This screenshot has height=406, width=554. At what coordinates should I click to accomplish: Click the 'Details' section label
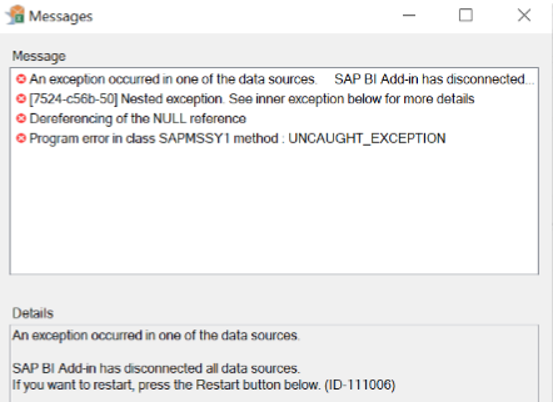(33, 313)
